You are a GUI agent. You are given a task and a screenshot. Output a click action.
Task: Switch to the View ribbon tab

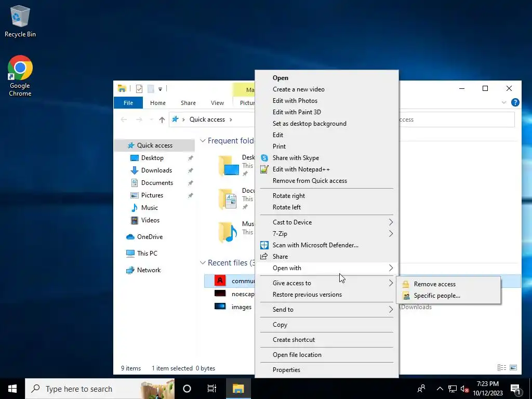217,103
